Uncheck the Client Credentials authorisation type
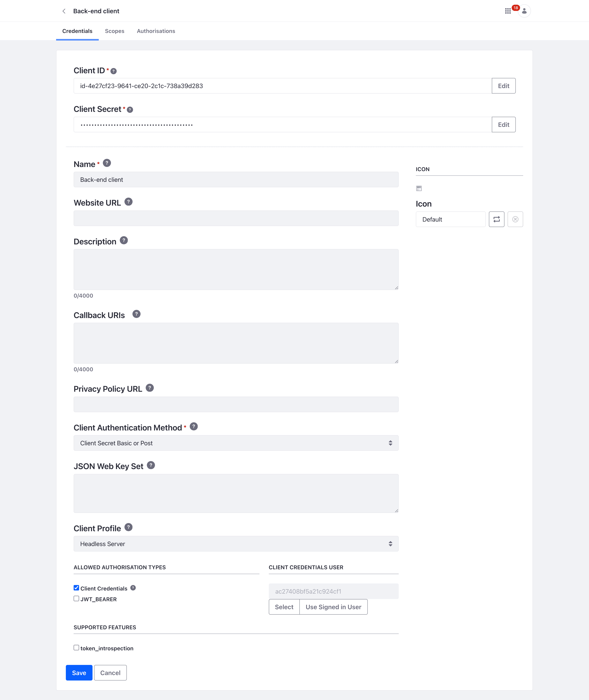Screen dimensions: 589x700 coord(76,588)
